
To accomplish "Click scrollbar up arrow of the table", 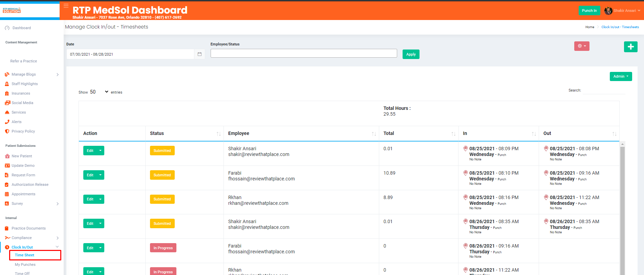I will pyautogui.click(x=622, y=144).
